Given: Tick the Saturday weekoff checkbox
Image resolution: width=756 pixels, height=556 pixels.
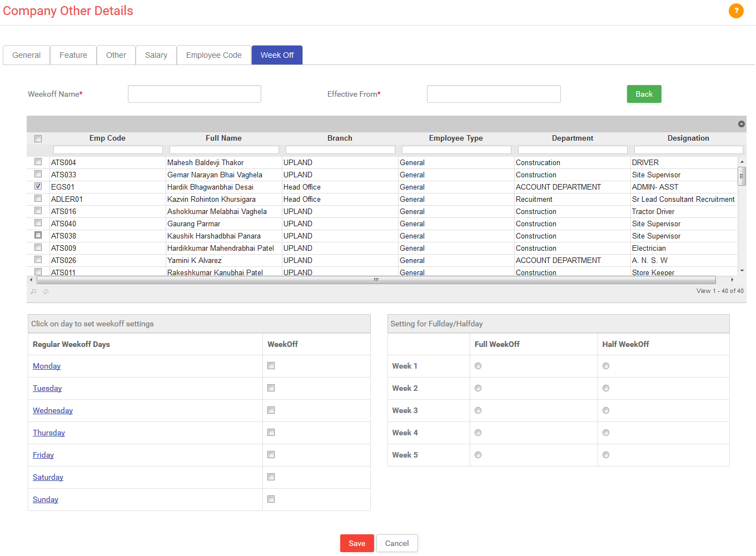Looking at the screenshot, I should coord(271,477).
